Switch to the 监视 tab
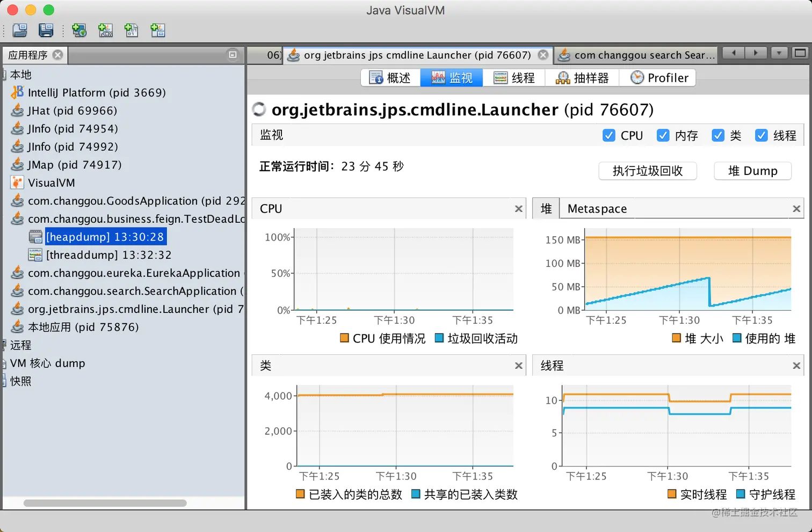The image size is (812, 532). [x=452, y=78]
